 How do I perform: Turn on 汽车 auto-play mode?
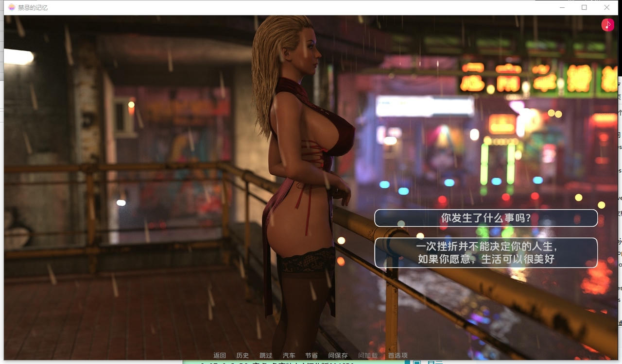289,355
